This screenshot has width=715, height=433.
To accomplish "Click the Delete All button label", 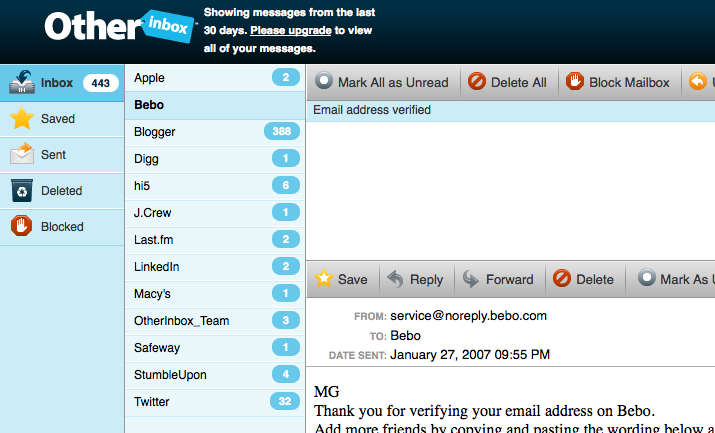I will 518,82.
